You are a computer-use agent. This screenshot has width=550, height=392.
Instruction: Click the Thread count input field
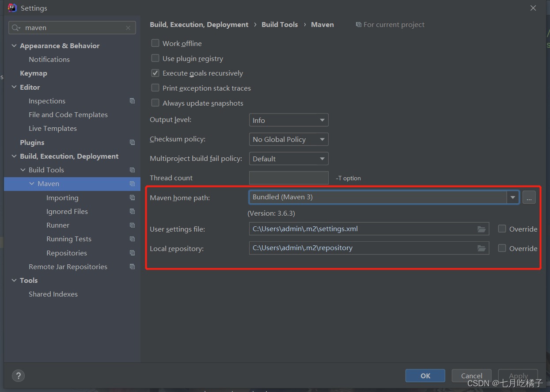coord(288,178)
